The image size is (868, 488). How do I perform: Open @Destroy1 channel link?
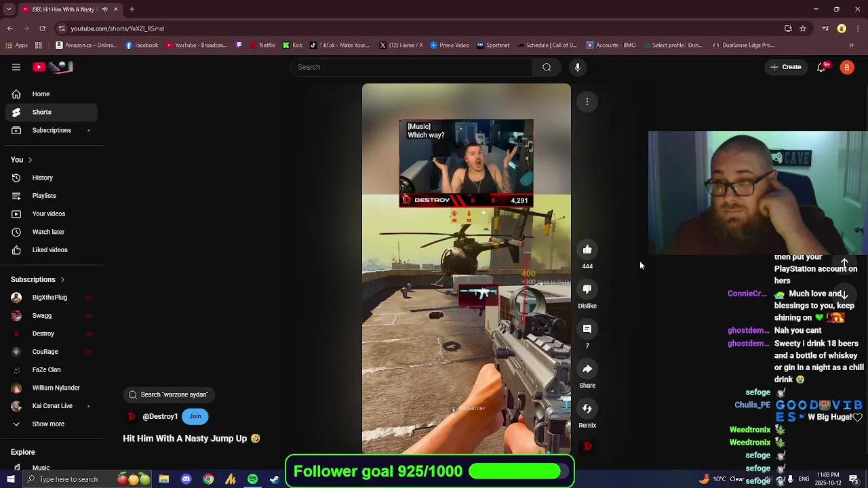(160, 417)
